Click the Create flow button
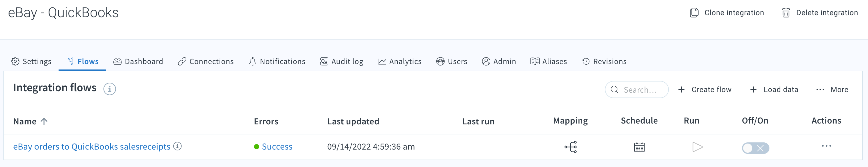 pos(705,90)
